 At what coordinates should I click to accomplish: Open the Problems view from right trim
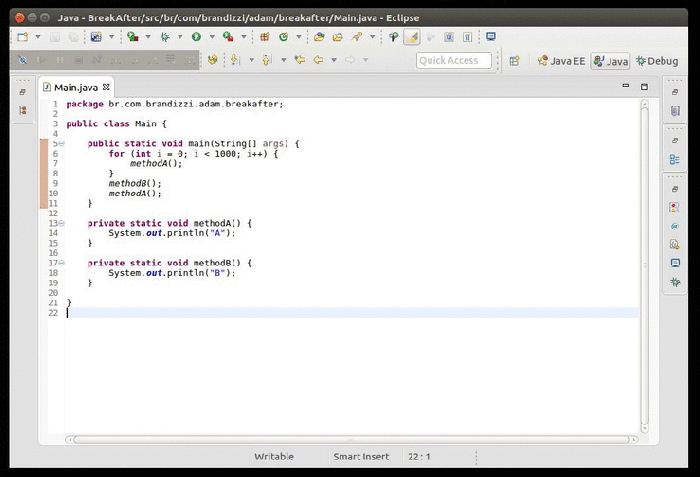coord(676,207)
